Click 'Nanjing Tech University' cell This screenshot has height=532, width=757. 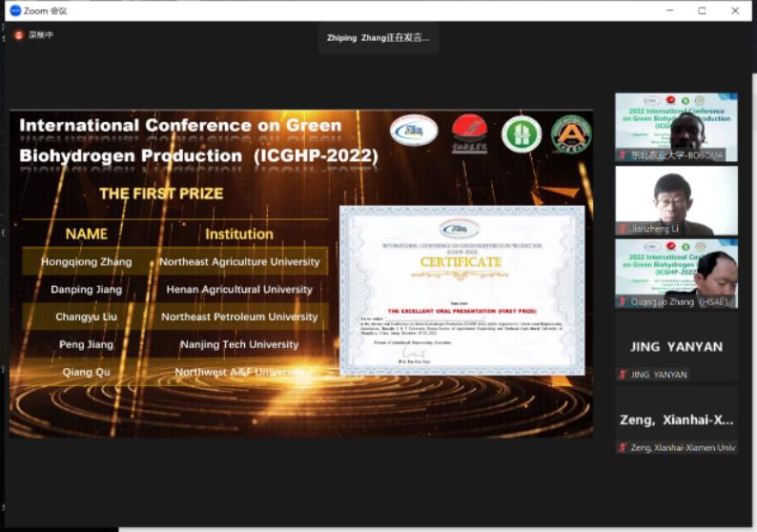coord(239,344)
